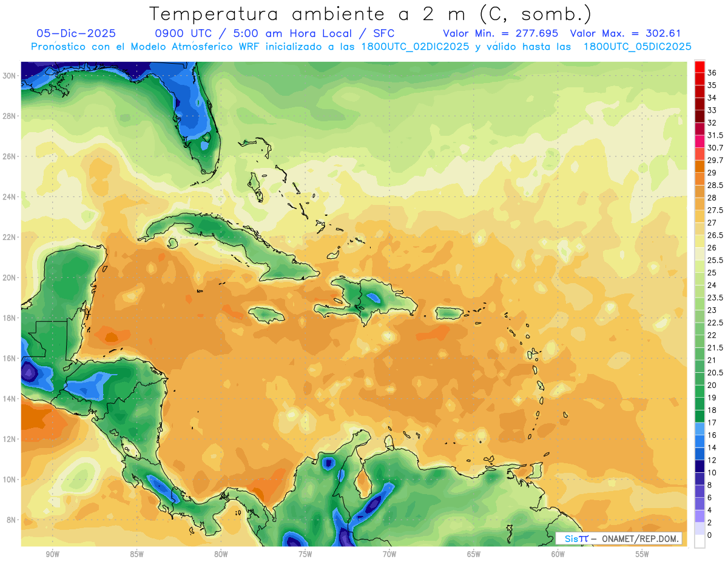Click the legend swatch between 16 and 17

pyautogui.click(x=699, y=429)
